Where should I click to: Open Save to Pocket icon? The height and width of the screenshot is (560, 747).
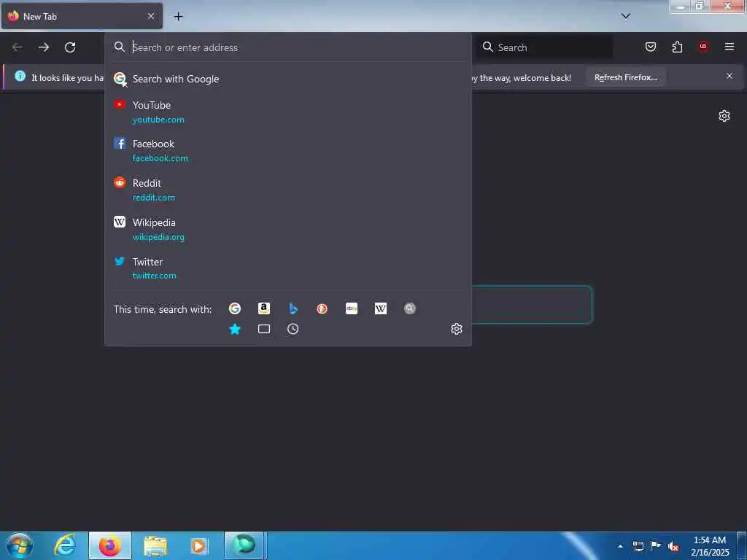[x=650, y=47]
